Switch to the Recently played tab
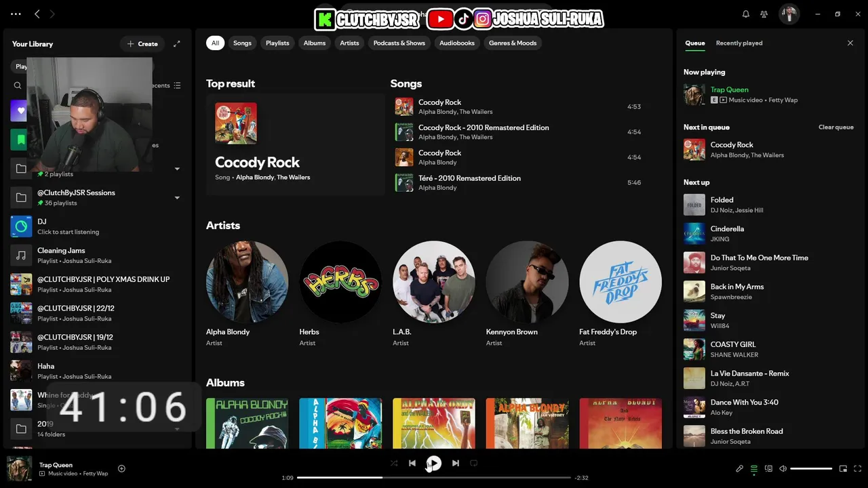This screenshot has width=868, height=488. coord(739,43)
